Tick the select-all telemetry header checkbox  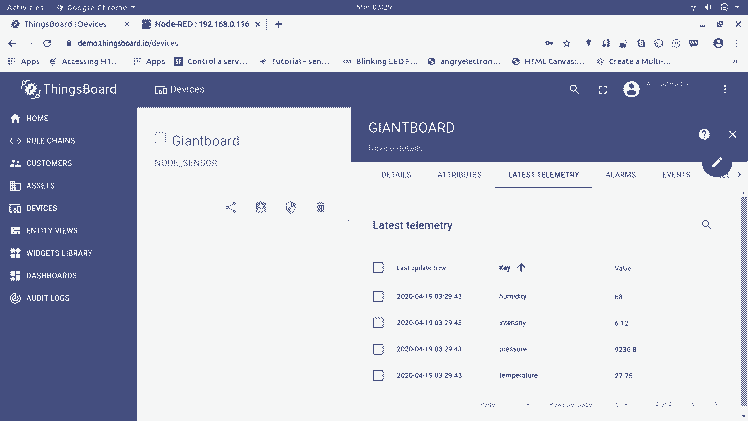pos(378,267)
